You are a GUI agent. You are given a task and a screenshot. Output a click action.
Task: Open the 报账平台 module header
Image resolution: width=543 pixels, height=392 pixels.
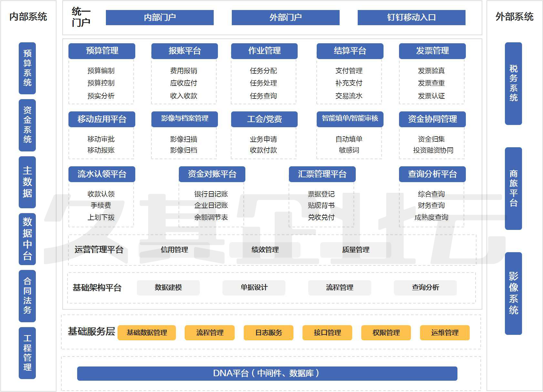(184, 51)
